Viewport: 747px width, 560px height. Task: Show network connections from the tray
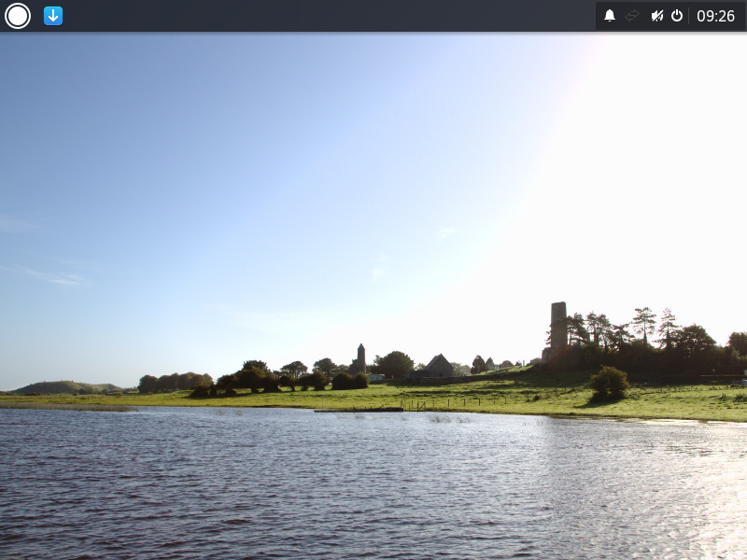(632, 16)
